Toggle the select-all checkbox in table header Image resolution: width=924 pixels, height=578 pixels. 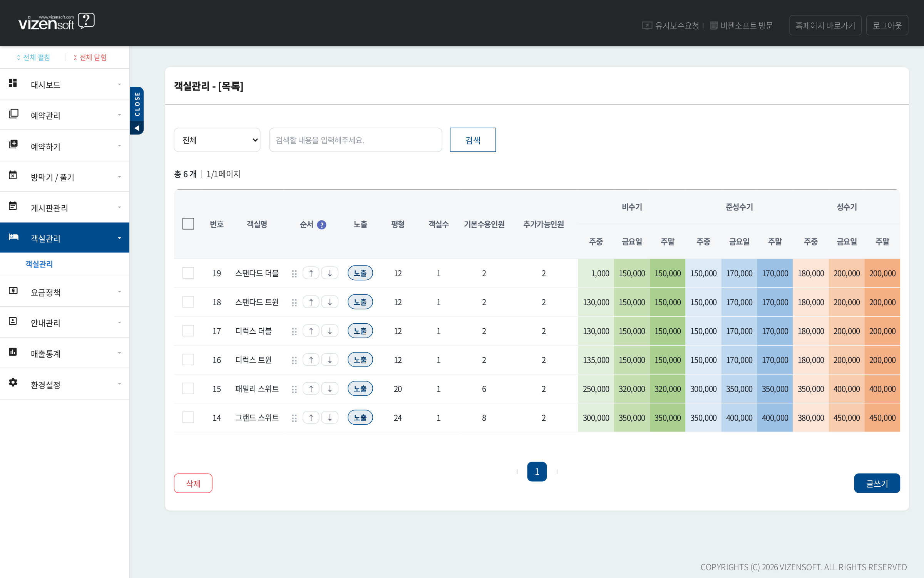tap(188, 224)
